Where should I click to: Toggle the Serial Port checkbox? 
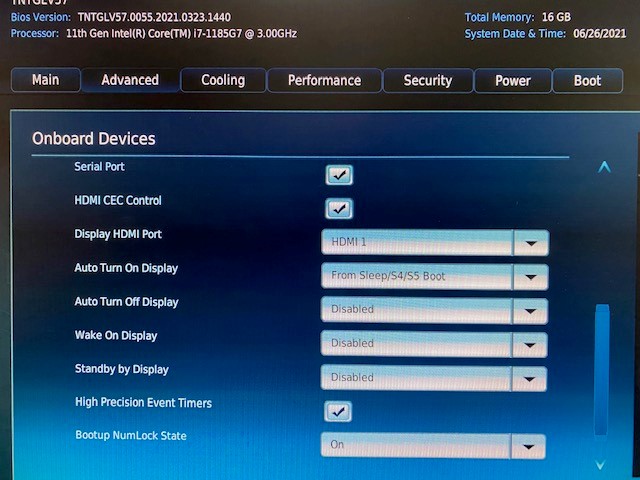339,175
